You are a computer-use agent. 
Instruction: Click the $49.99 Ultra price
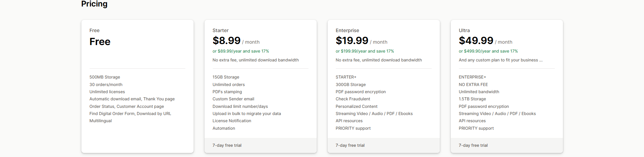click(x=476, y=41)
